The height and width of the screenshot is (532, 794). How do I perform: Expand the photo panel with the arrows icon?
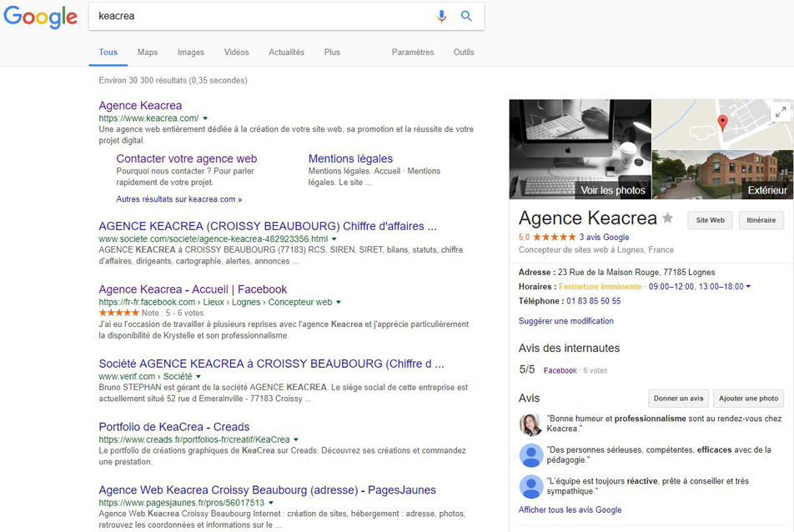pos(781,112)
